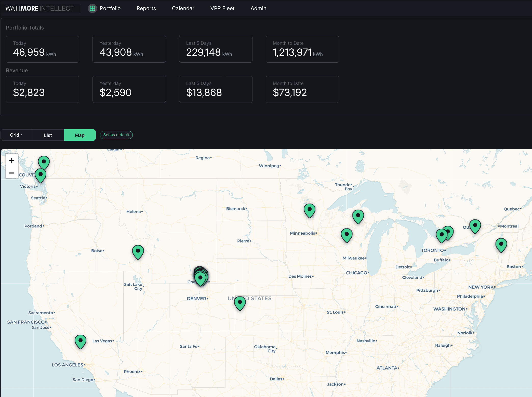532x397 pixels.
Task: Click the Month to Date $73,192 revenue card
Action: (x=302, y=89)
